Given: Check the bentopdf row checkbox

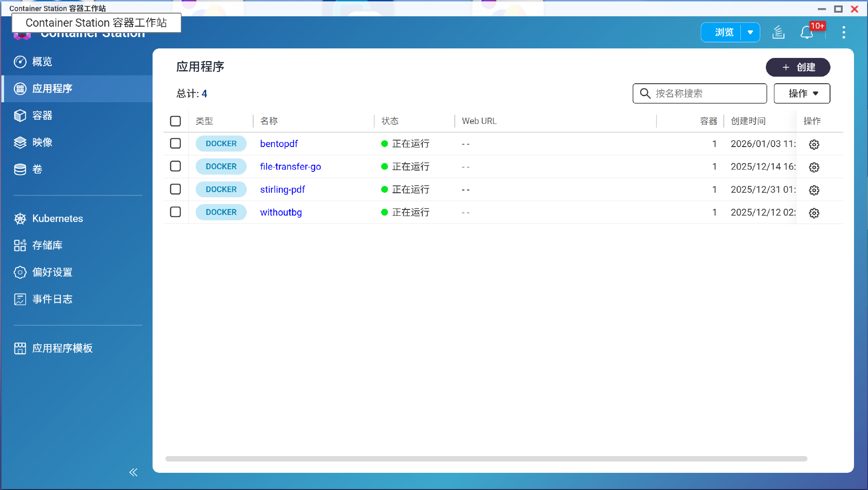Looking at the screenshot, I should point(175,143).
